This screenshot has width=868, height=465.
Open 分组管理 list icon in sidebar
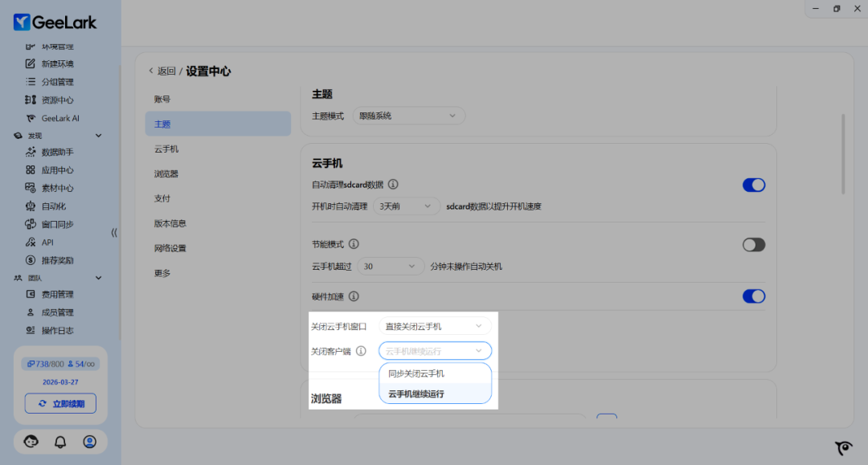(31, 82)
